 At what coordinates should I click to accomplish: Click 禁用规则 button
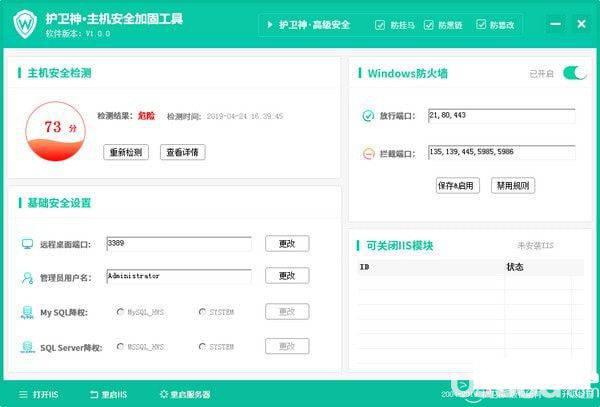click(x=513, y=186)
